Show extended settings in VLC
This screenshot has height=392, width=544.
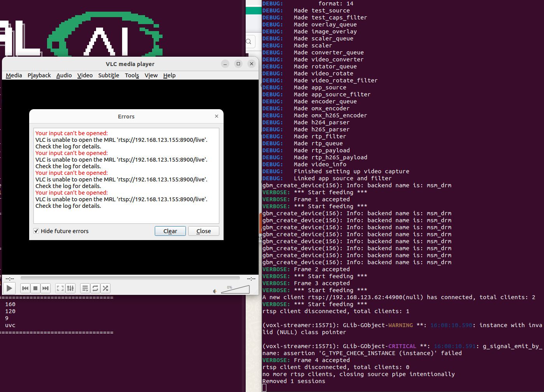(x=70, y=288)
